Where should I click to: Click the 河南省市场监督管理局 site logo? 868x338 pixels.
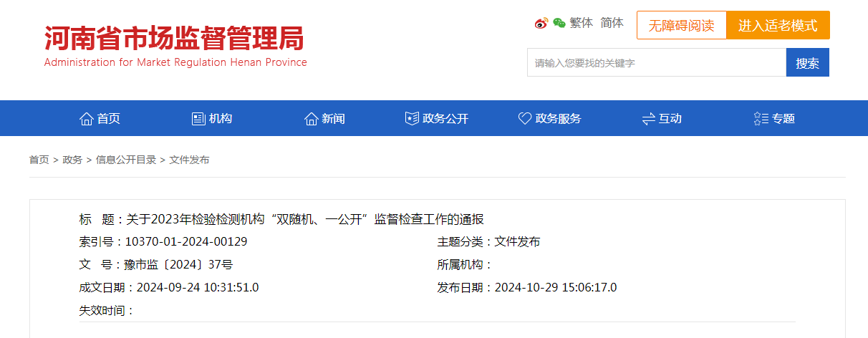(174, 38)
